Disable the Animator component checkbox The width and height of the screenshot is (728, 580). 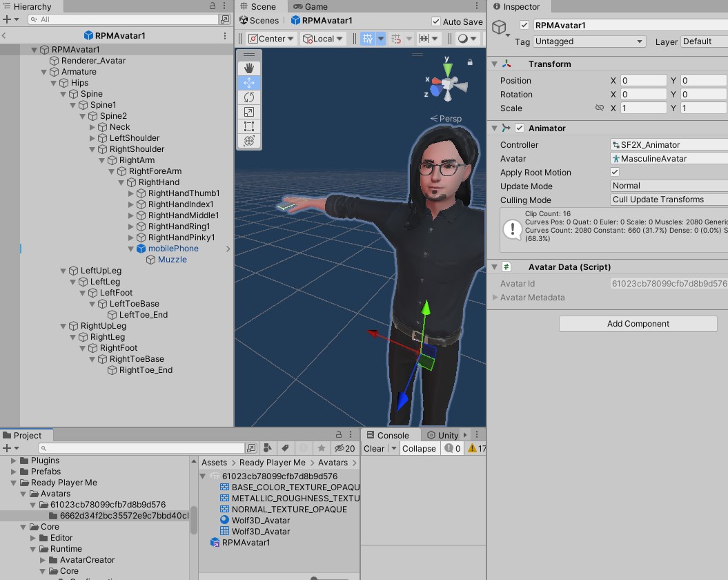(520, 128)
